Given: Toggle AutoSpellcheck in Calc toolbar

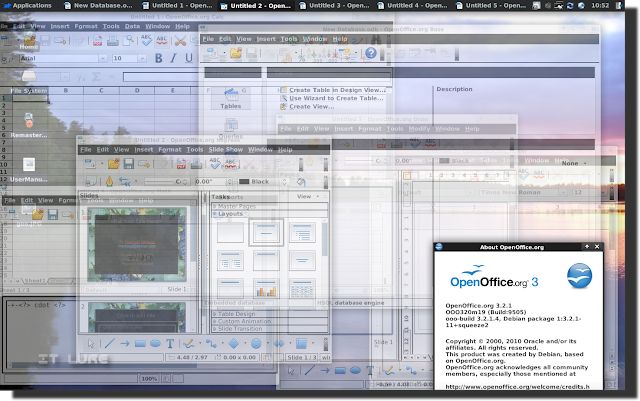Looking at the screenshot, I should pyautogui.click(x=162, y=40).
